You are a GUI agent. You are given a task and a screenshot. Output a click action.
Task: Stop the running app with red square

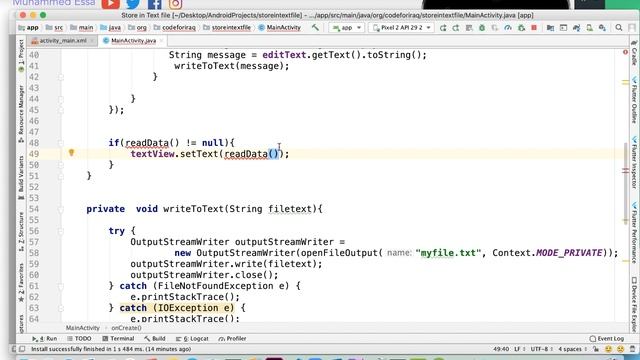point(534,28)
